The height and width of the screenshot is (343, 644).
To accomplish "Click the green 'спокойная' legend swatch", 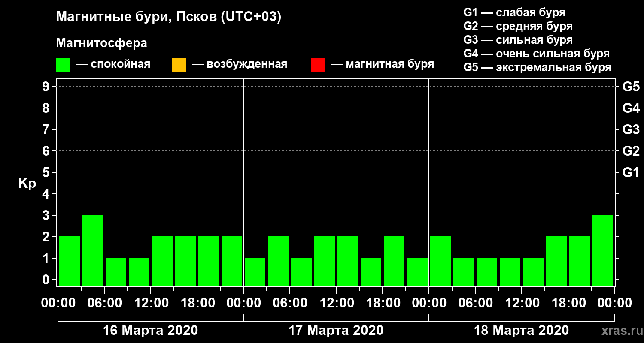I will pyautogui.click(x=63, y=65).
